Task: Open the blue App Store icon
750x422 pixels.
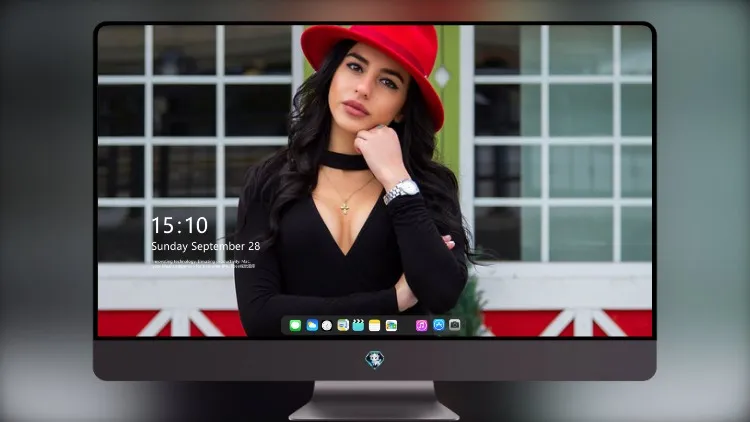Action: pyautogui.click(x=439, y=325)
